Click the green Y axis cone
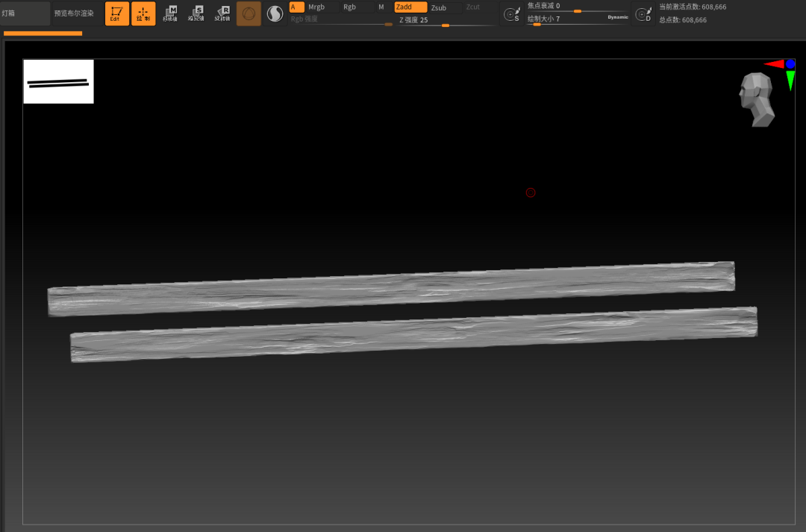 [790, 81]
